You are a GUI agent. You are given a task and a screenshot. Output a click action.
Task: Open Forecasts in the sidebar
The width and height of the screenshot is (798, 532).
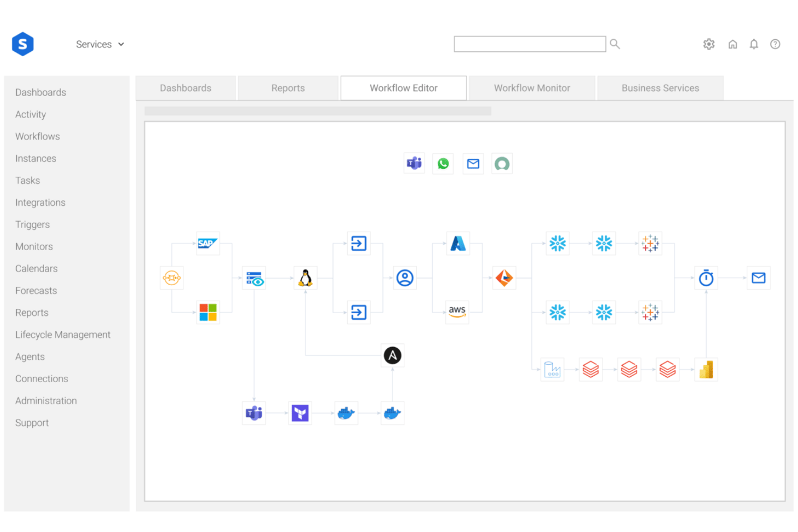[x=36, y=291]
